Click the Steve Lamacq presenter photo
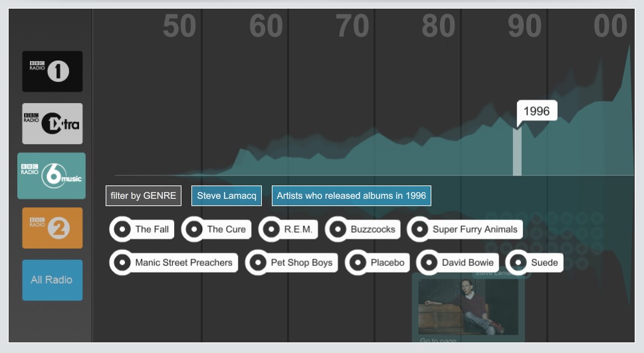Viewport: 644px width, 353px height. click(468, 306)
